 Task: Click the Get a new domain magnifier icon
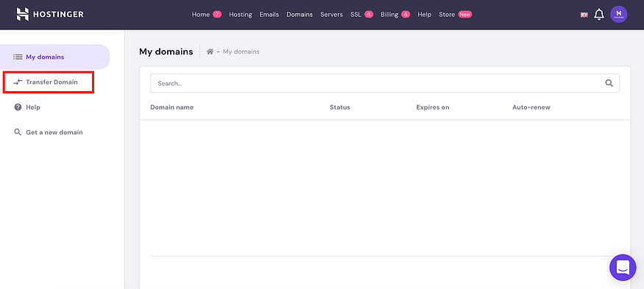[18, 132]
